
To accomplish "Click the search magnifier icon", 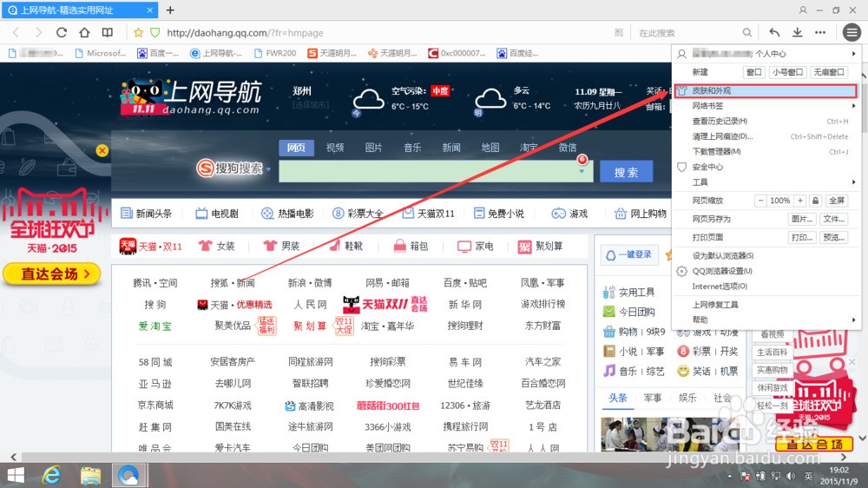I will click(746, 33).
